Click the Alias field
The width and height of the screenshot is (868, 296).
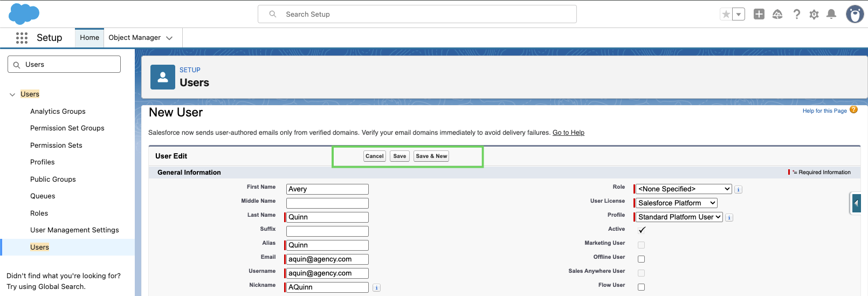pos(327,245)
